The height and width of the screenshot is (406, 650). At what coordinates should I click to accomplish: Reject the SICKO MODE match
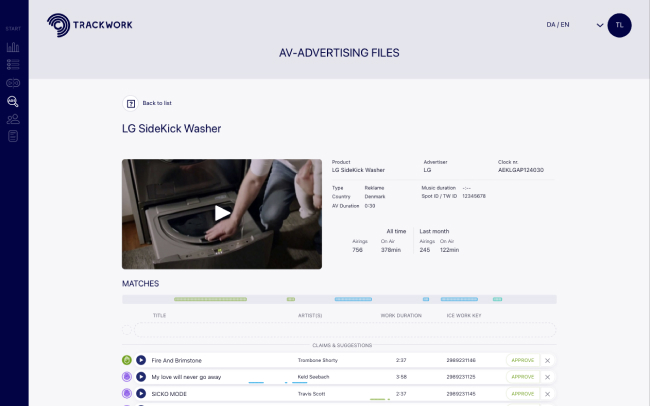point(548,394)
